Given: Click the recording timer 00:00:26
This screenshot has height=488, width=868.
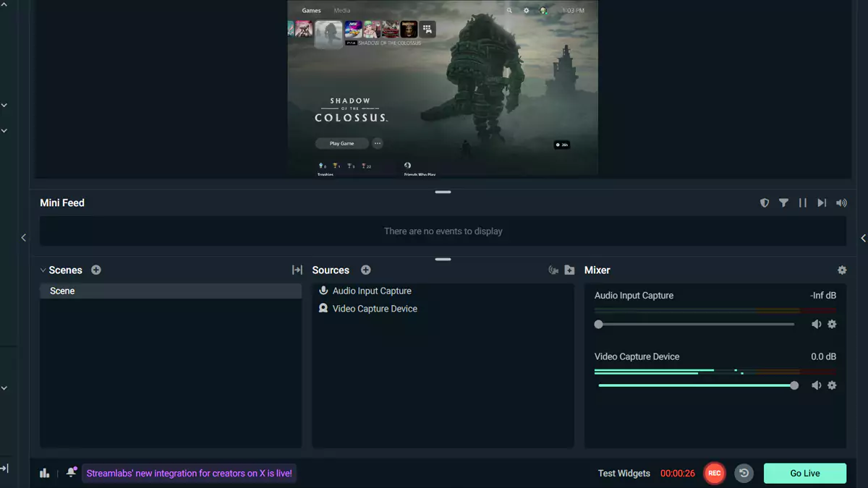Looking at the screenshot, I should coord(678,474).
